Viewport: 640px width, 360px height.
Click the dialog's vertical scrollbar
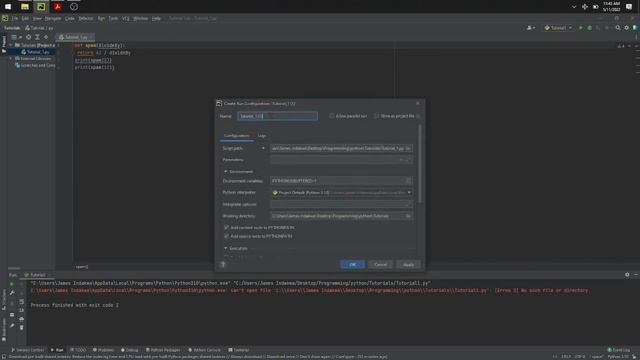[420, 163]
